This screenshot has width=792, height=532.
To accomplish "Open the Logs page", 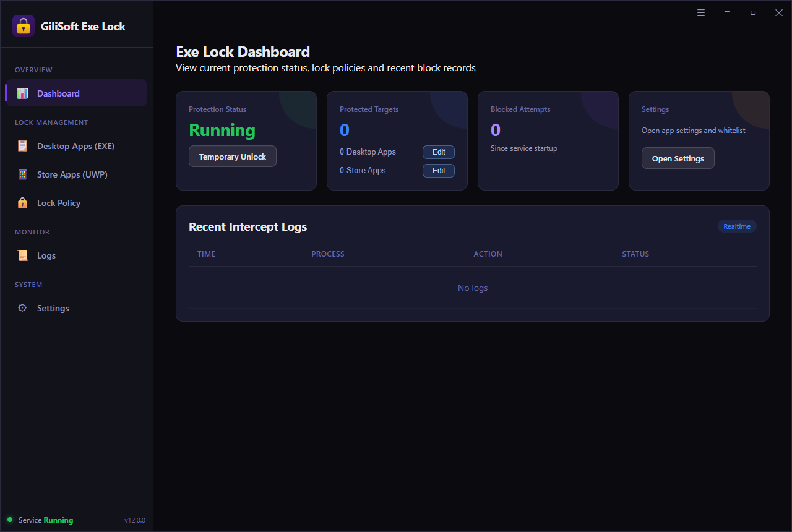I will point(77,255).
